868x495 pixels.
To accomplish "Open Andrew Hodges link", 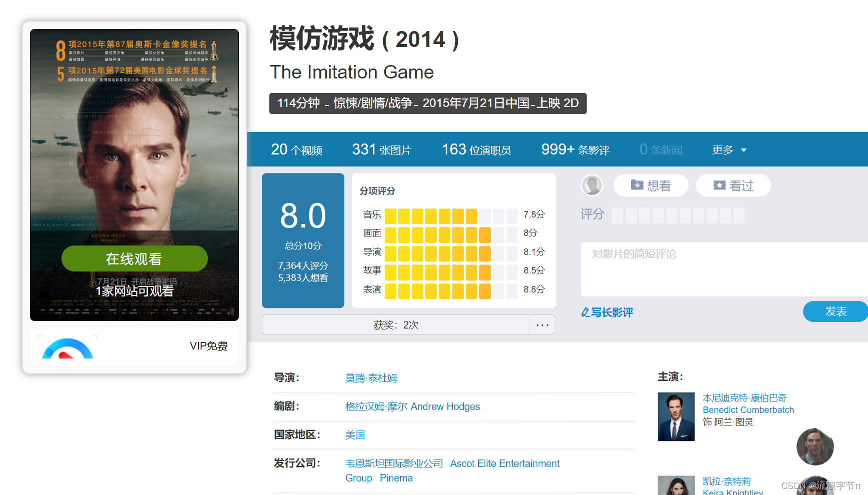I will (x=445, y=406).
